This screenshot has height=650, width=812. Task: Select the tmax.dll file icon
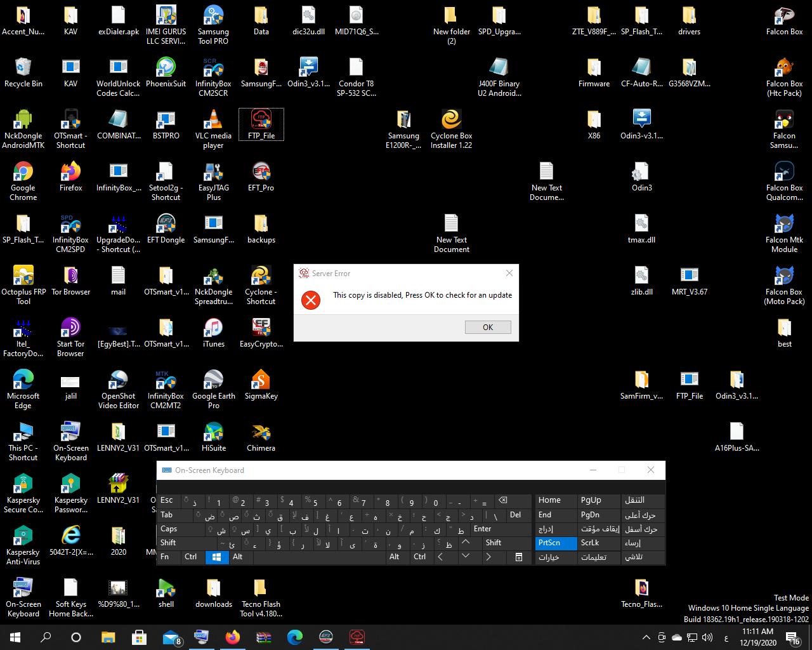click(x=642, y=229)
